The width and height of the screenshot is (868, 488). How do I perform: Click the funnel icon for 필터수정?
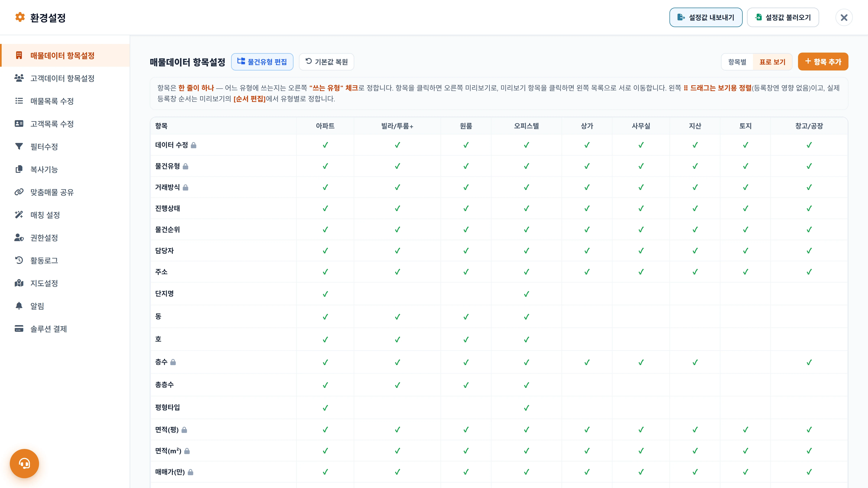pos(19,146)
